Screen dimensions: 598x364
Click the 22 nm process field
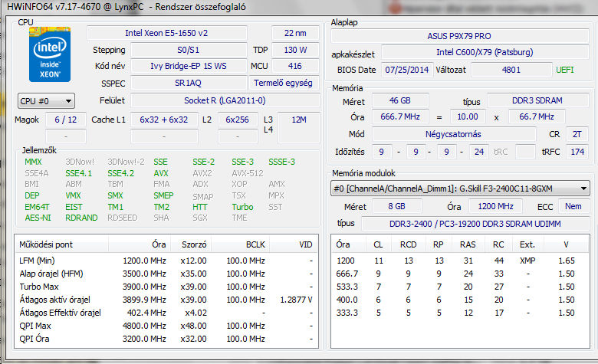pyautogui.click(x=295, y=33)
